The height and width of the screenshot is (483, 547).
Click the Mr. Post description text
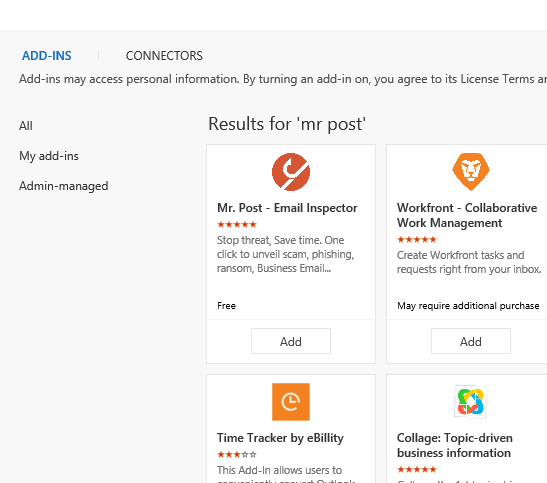coord(285,254)
